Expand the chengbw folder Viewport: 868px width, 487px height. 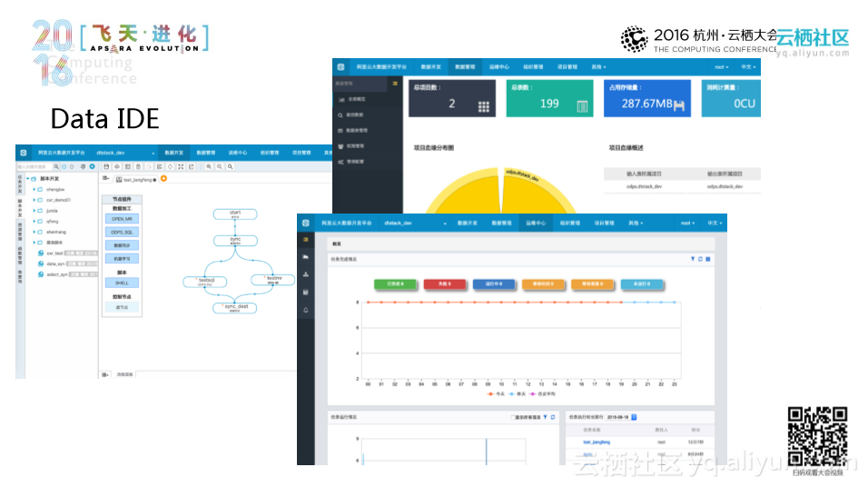point(34,190)
